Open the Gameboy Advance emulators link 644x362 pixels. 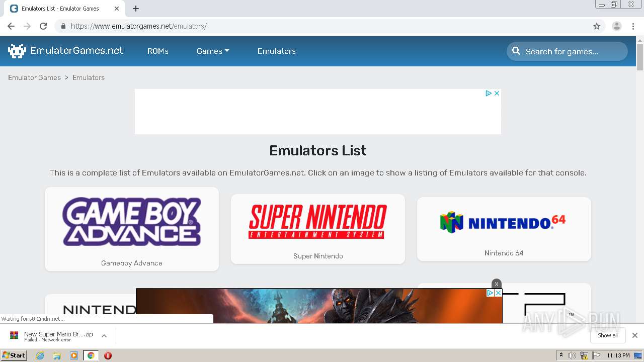tap(132, 263)
